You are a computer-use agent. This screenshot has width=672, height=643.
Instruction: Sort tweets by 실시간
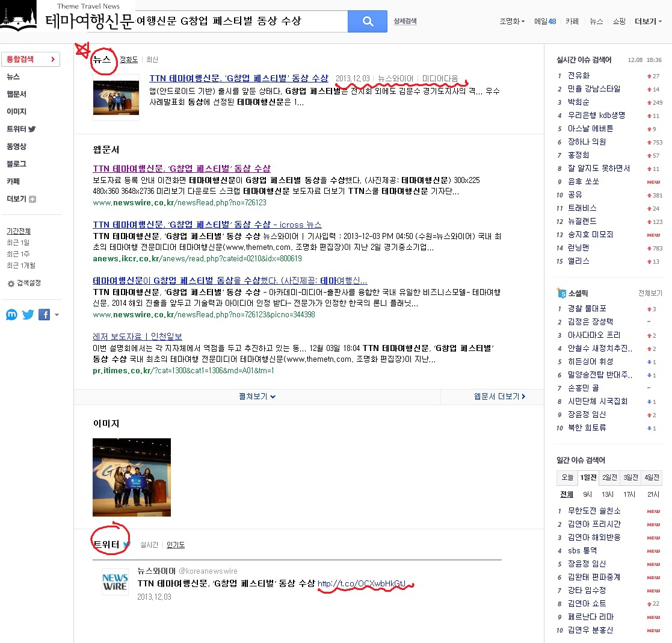[149, 545]
